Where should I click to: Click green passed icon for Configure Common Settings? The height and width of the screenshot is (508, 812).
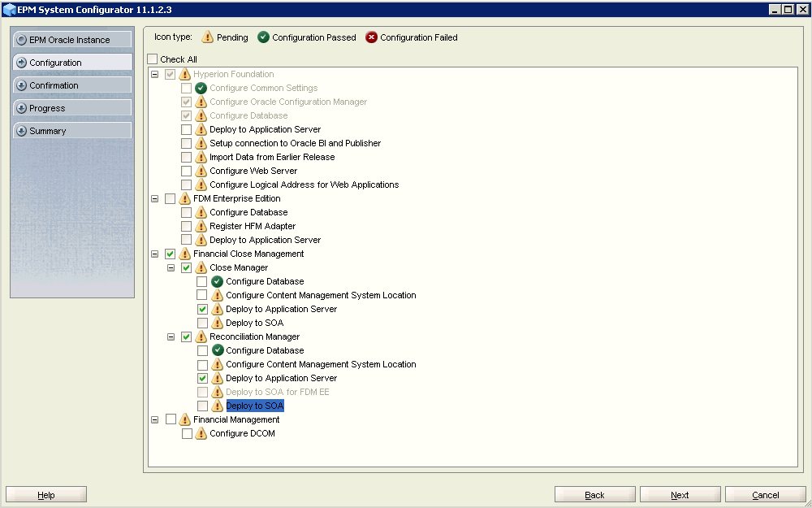point(201,88)
